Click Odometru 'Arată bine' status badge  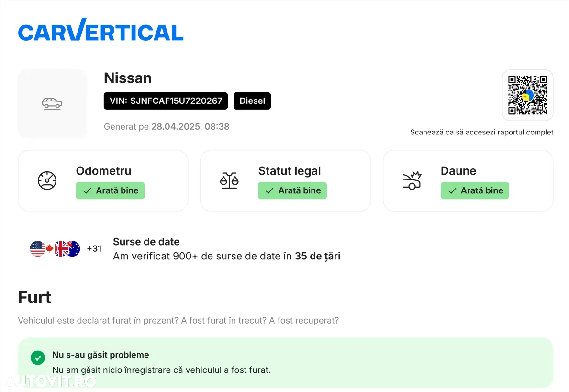[x=111, y=190]
